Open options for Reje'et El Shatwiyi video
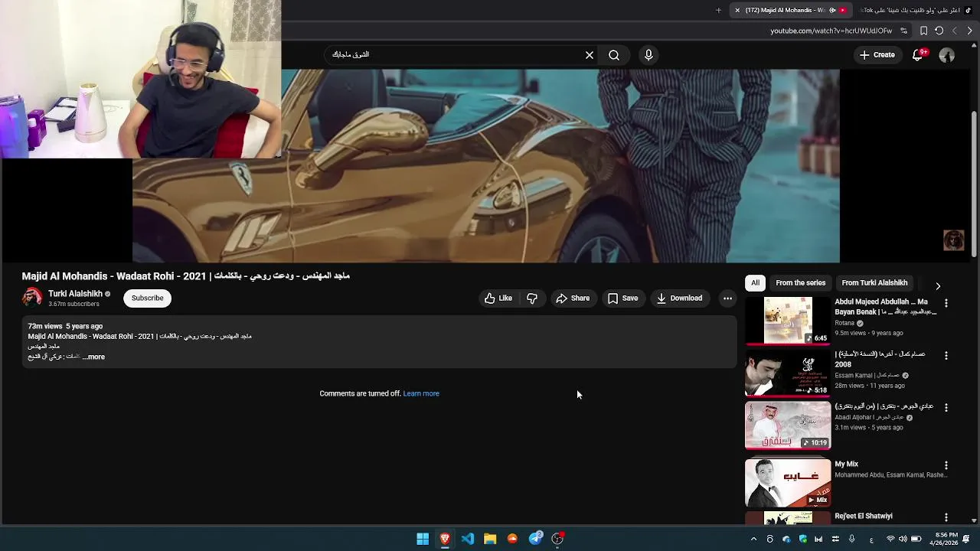The width and height of the screenshot is (980, 551). pos(946,517)
